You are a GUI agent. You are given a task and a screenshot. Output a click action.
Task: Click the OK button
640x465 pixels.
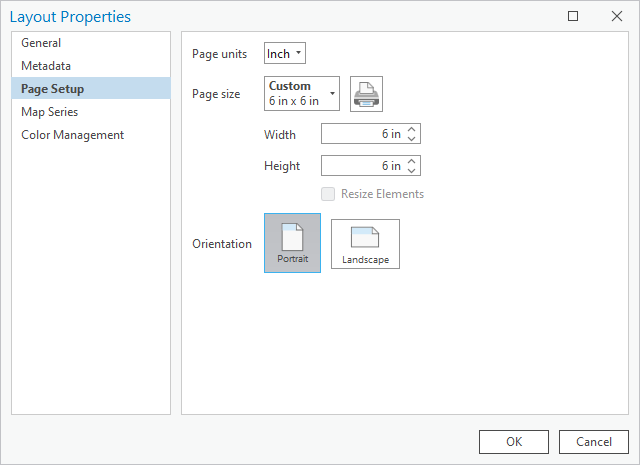click(x=514, y=442)
